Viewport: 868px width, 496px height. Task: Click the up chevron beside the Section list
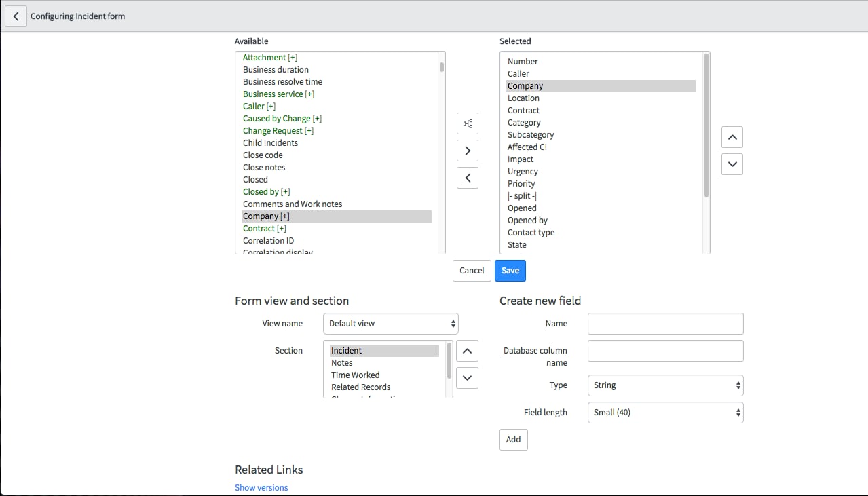tap(467, 351)
